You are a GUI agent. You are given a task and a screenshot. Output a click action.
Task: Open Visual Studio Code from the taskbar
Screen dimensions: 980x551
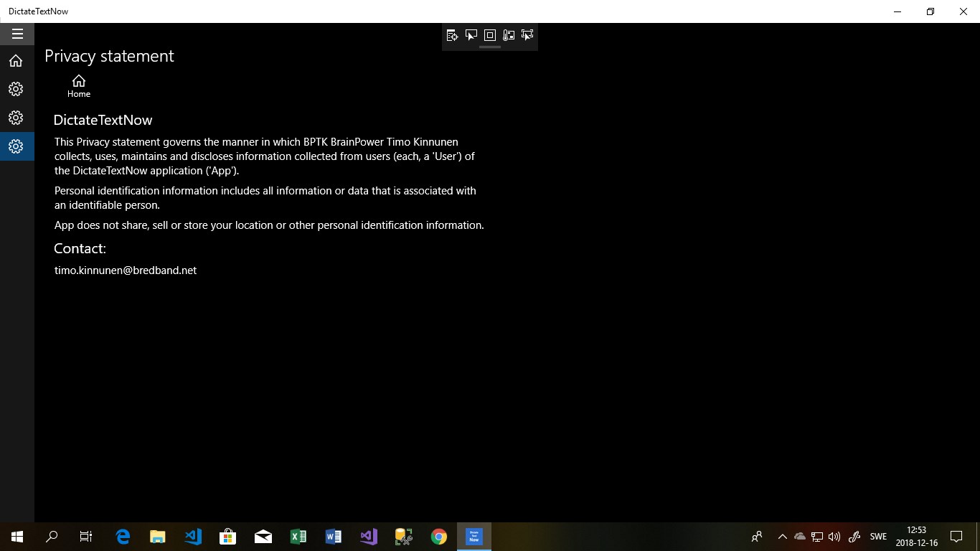(x=193, y=537)
